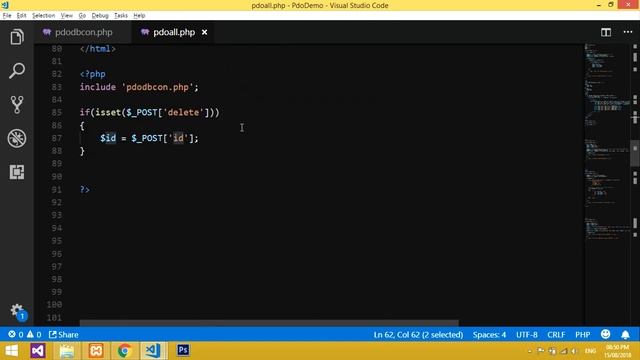Screen dimensions: 640x360
Task: Open the Edit menu
Action: point(21,16)
